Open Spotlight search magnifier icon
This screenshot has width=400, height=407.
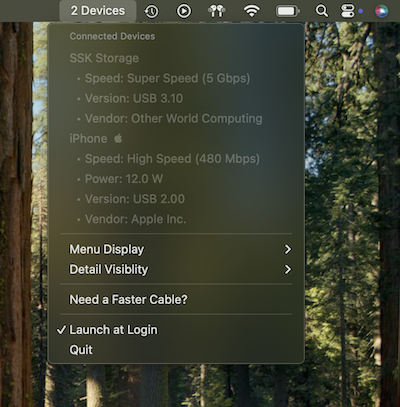coord(322,11)
